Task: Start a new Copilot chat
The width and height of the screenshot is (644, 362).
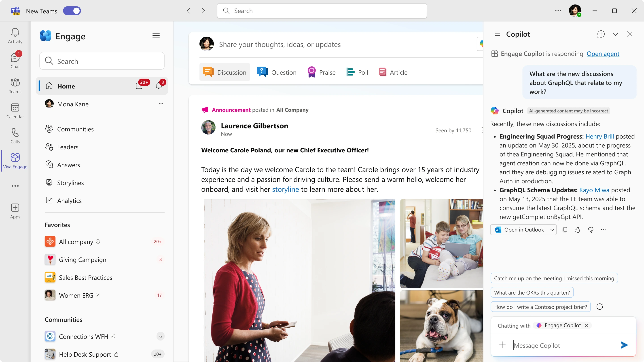Action: [601, 34]
